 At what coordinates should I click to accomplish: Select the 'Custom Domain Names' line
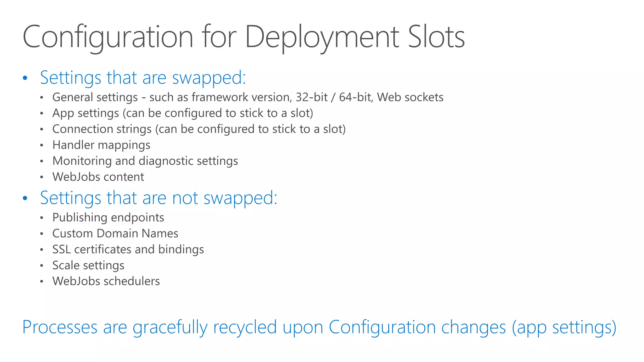[115, 233]
